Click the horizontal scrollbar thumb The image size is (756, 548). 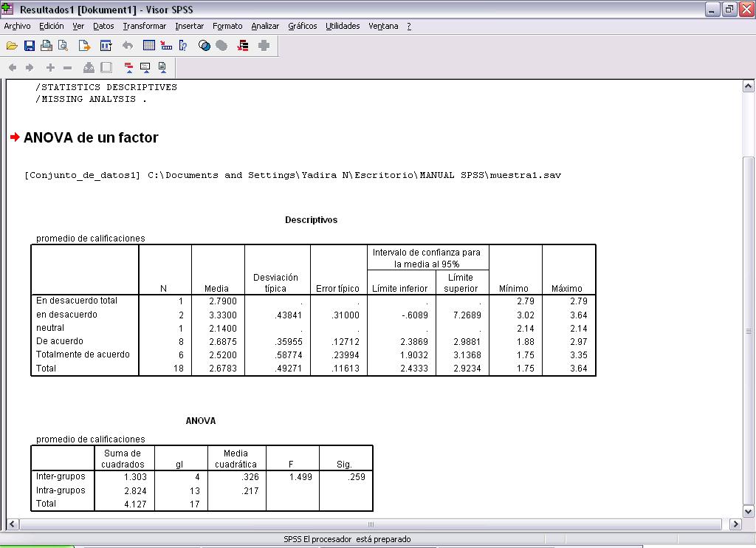tap(371, 524)
